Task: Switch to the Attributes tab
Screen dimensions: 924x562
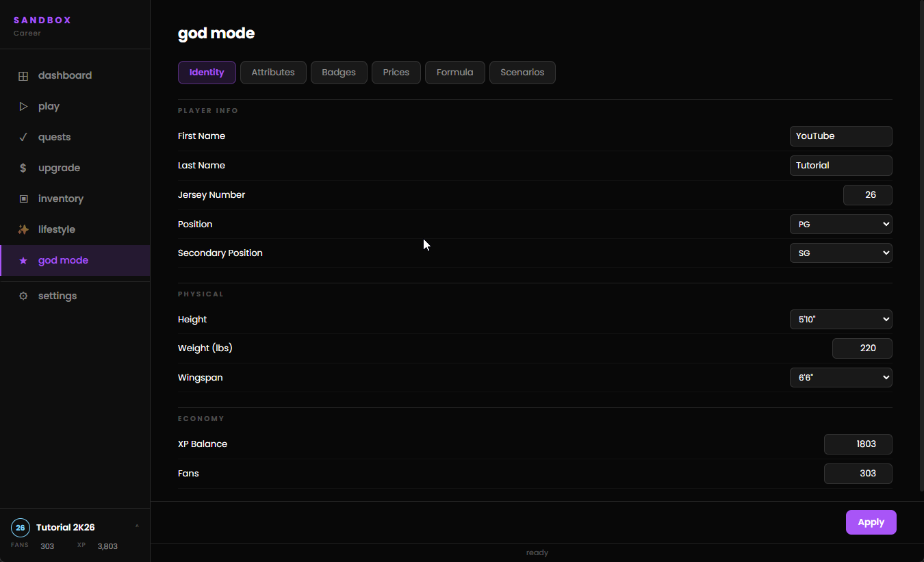Action: tap(273, 73)
